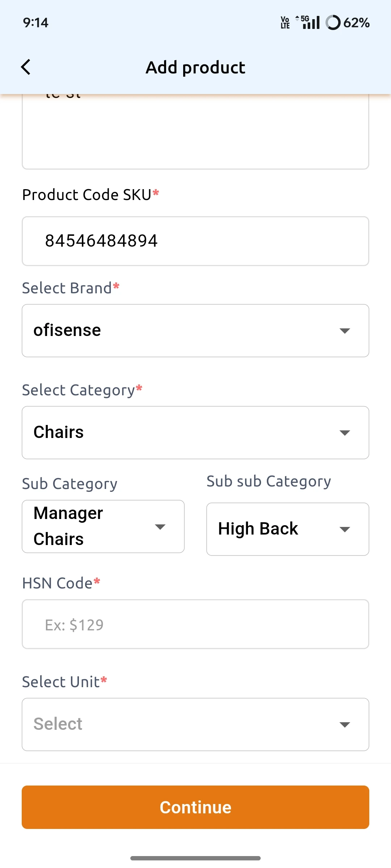Tap the VoLTE status icon

[x=285, y=22]
